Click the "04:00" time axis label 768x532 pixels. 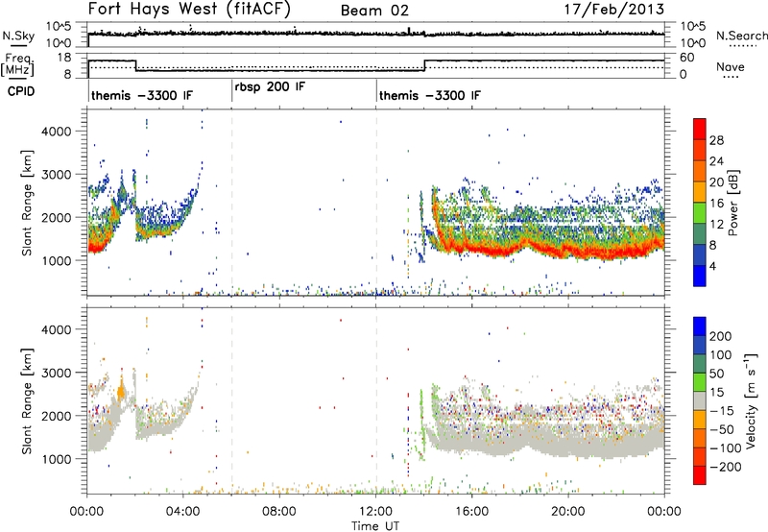(x=183, y=512)
